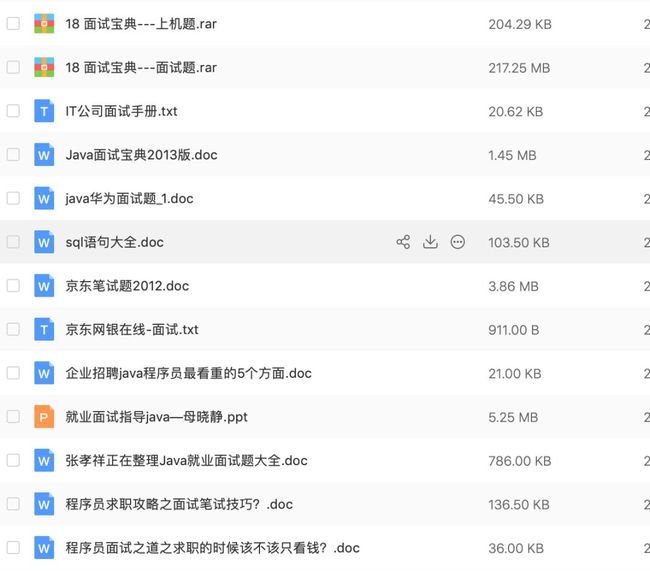
Task: Click the Word icon of java华为面试题_1.doc
Action: pos(44,198)
